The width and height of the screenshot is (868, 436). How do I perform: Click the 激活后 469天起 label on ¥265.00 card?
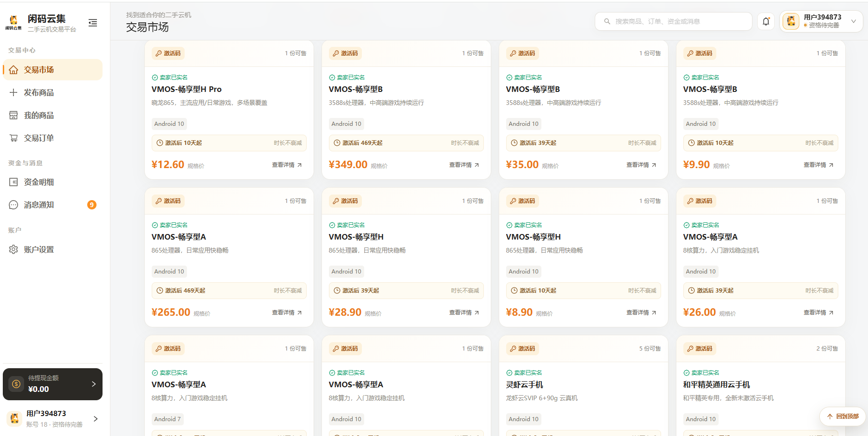coord(185,291)
